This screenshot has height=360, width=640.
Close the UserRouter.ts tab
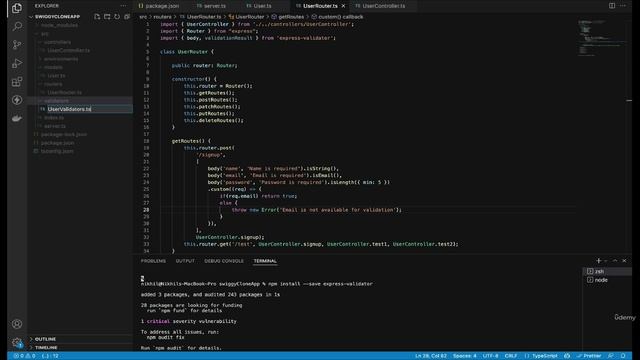click(x=343, y=6)
